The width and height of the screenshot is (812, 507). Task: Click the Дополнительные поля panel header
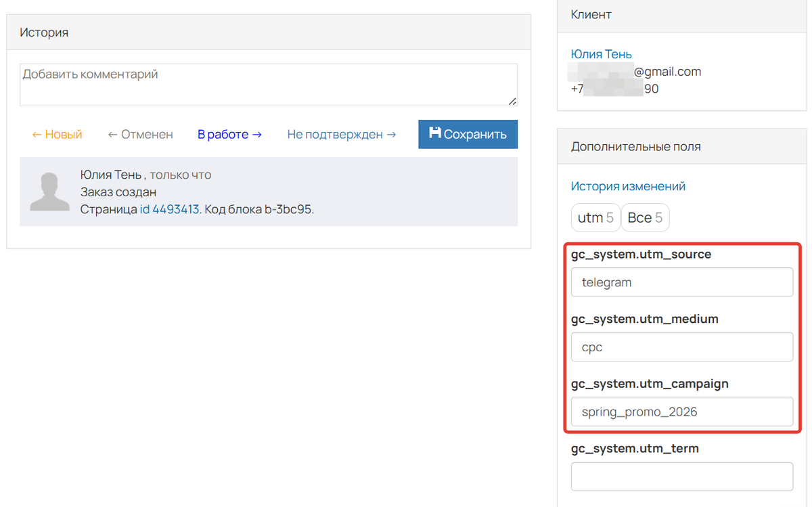point(681,146)
